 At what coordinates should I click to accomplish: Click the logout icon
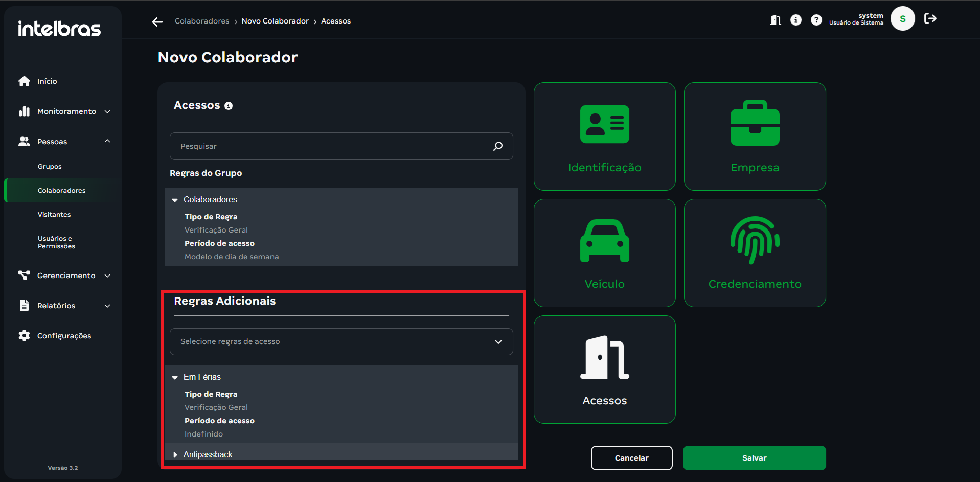[x=930, y=19]
